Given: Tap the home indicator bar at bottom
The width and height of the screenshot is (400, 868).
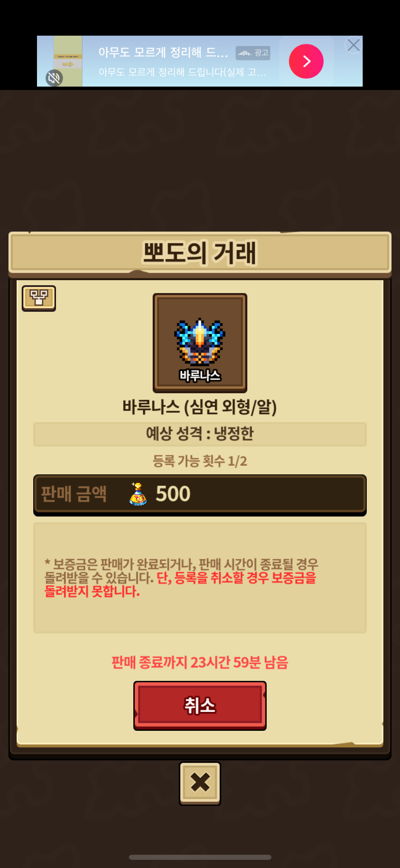Looking at the screenshot, I should tap(200, 857).
